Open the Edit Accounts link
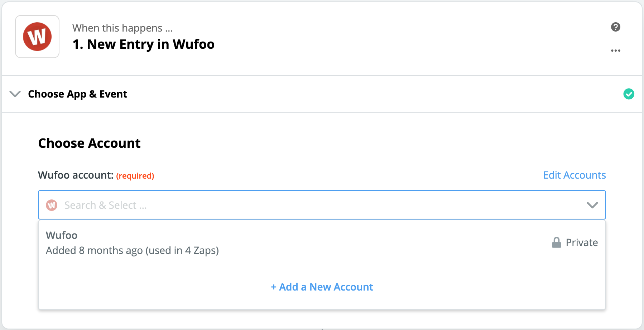The width and height of the screenshot is (644, 330). (574, 175)
